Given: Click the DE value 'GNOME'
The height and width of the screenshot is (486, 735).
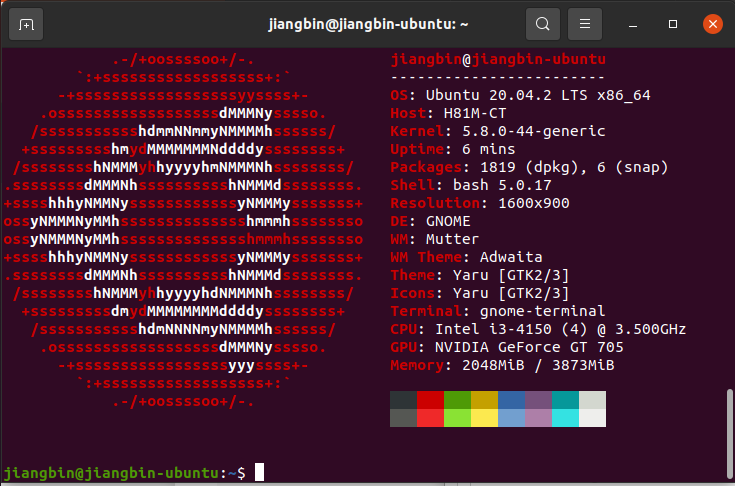Looking at the screenshot, I should tap(448, 221).
